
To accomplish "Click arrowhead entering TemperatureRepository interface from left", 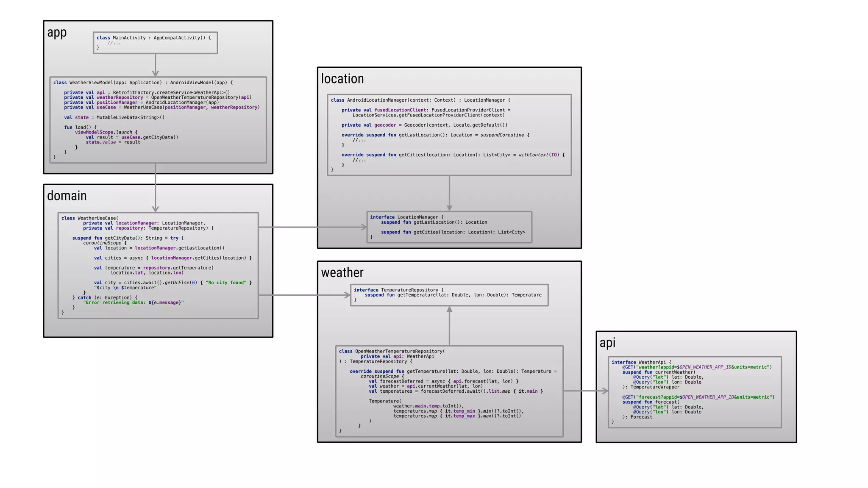I will click(348, 295).
